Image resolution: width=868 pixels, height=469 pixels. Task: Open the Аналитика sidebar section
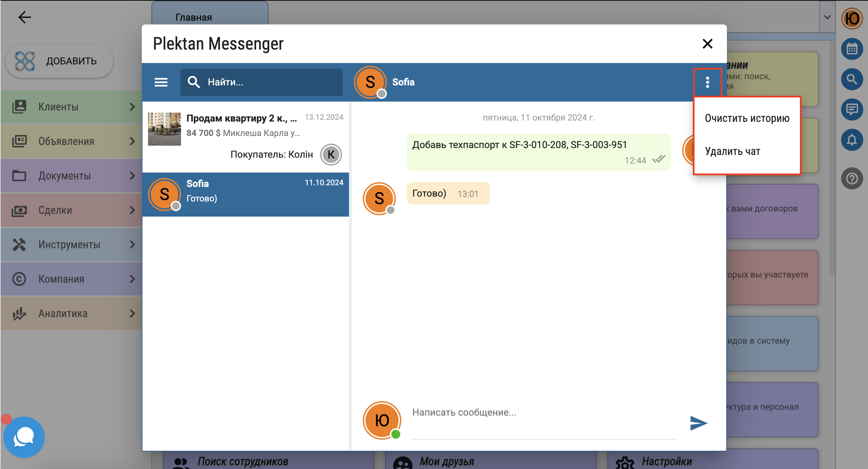71,313
